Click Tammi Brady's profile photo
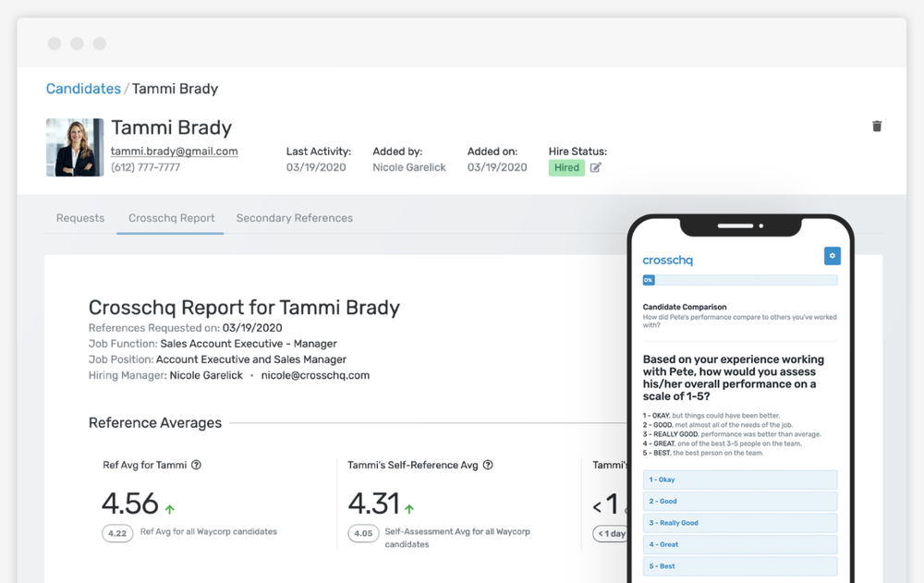This screenshot has height=583, width=924. coord(75,148)
